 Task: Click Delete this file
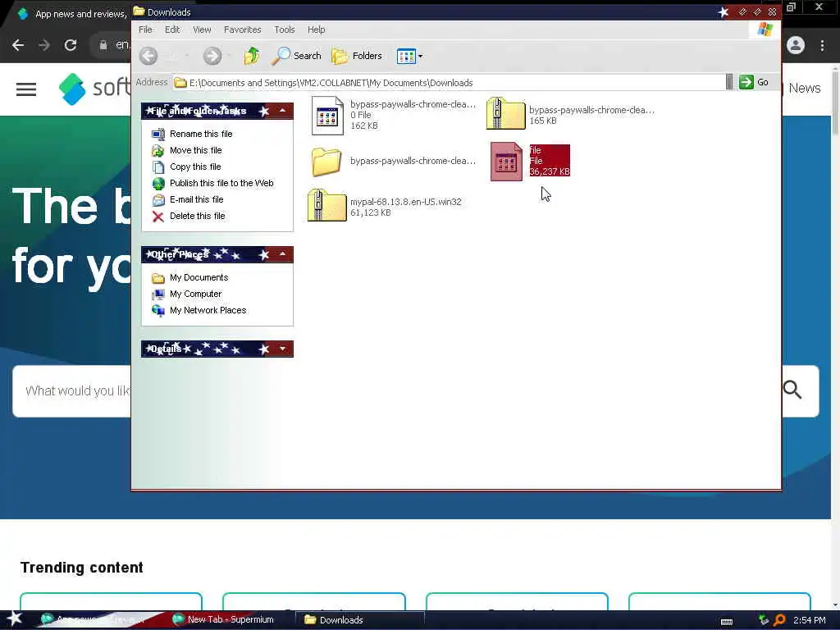197,216
